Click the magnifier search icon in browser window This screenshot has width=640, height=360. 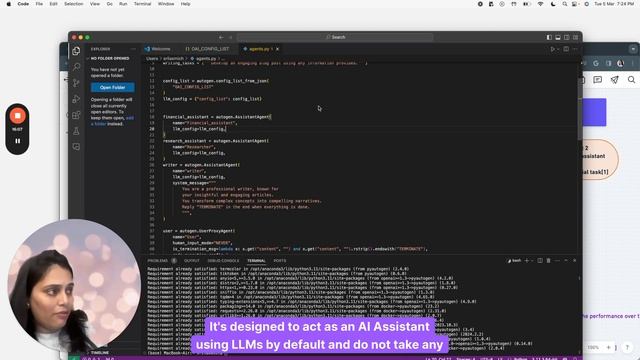click(x=631, y=80)
